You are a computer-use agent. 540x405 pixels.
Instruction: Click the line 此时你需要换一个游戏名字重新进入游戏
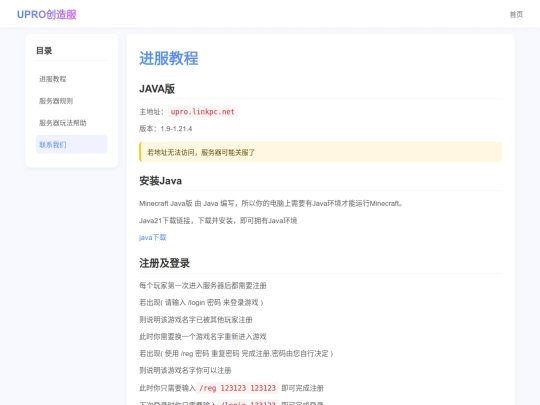(202, 336)
